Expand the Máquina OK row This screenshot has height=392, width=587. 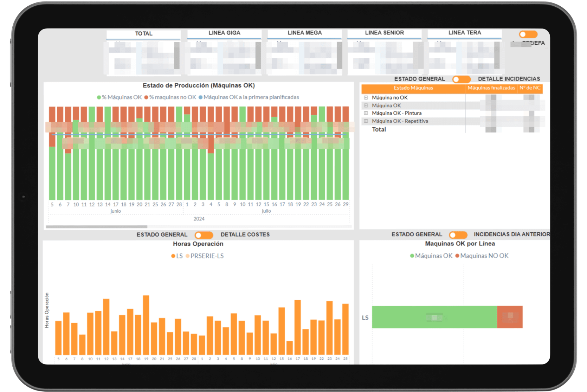[x=366, y=105]
